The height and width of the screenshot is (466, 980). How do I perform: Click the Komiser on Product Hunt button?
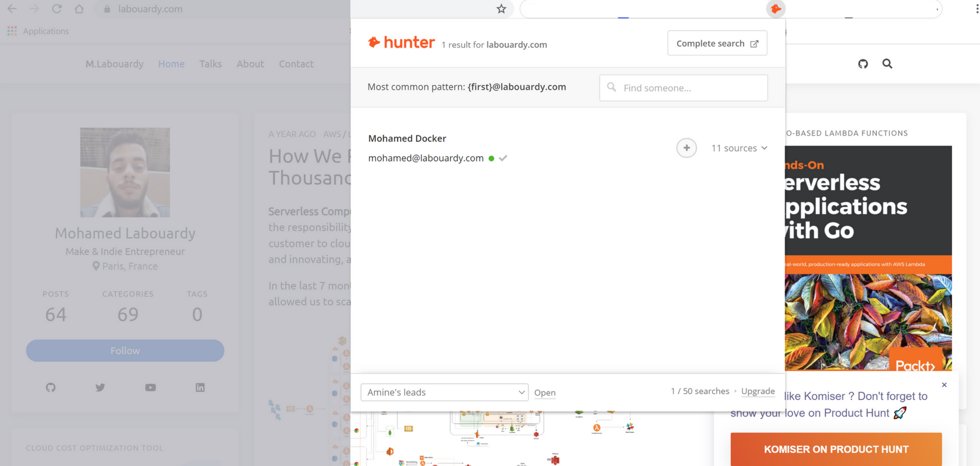[x=836, y=449]
